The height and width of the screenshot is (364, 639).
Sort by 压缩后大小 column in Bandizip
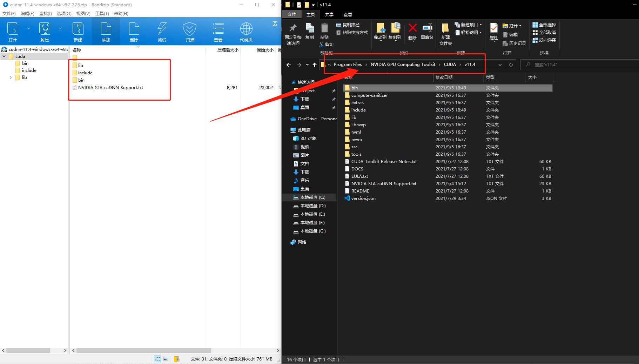[x=228, y=50]
